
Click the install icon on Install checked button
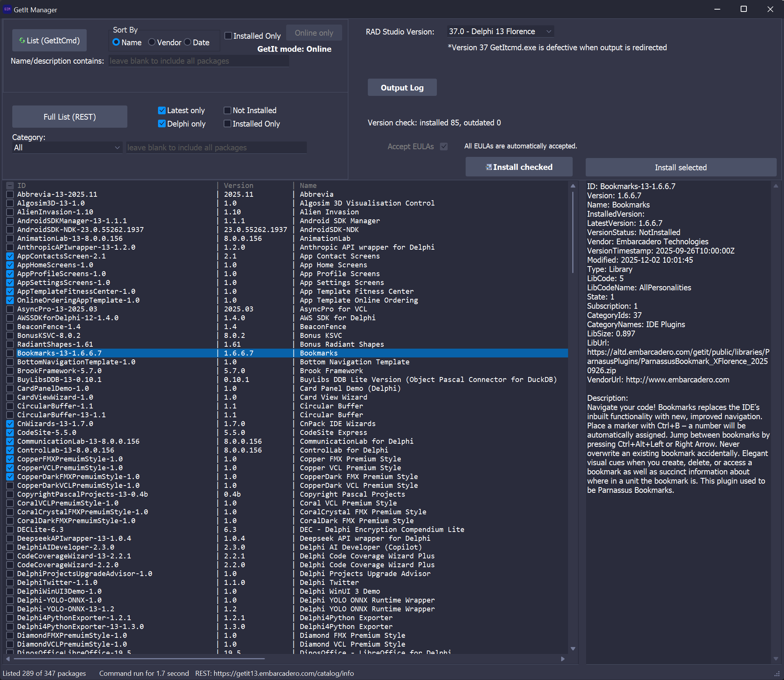pos(489,167)
